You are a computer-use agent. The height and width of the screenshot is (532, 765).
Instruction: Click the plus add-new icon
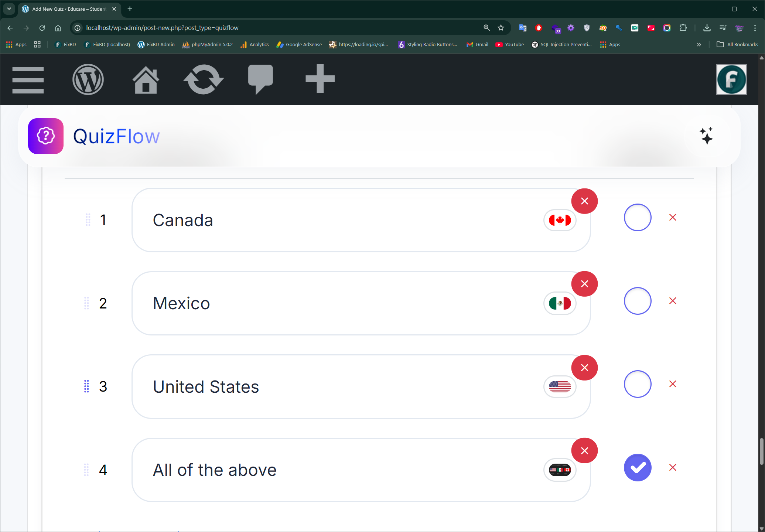click(320, 79)
